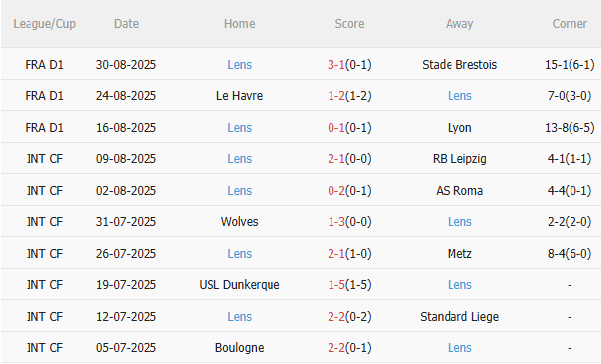601x364 pixels.
Task: Select RB Leipzig in the away column
Action: [x=459, y=159]
